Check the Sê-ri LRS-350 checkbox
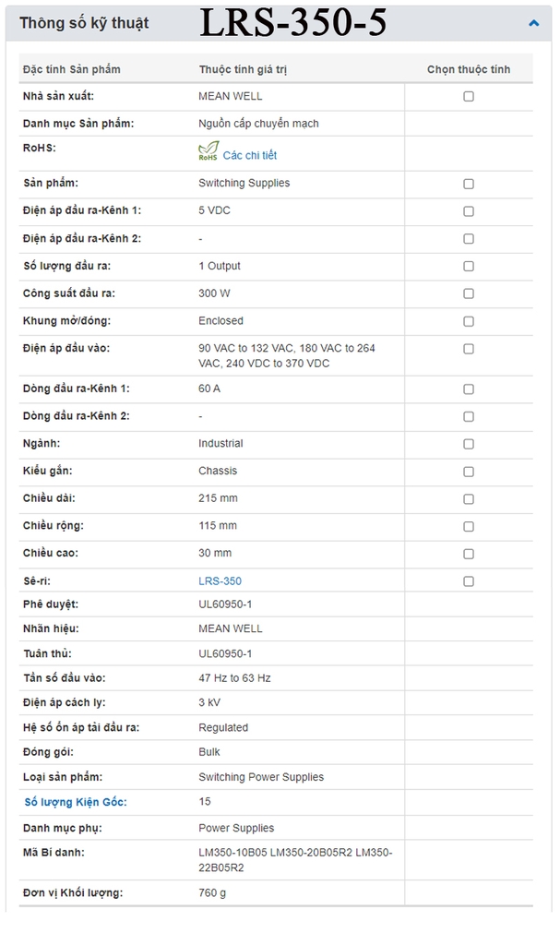 469,581
